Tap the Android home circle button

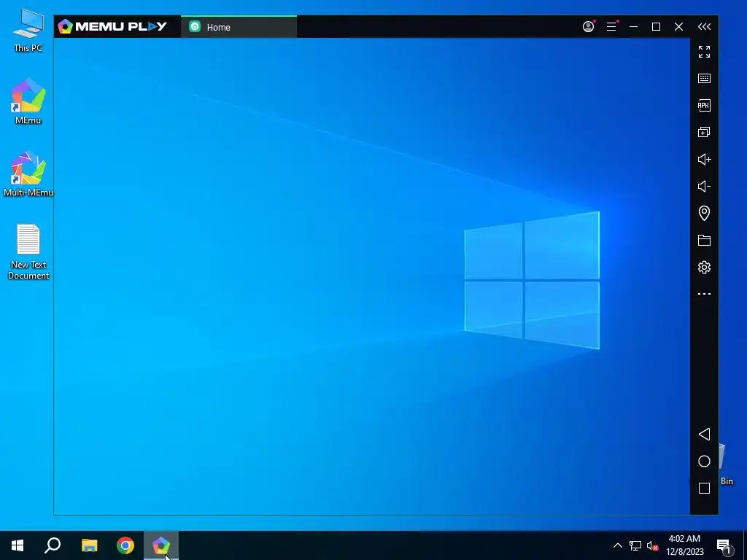click(704, 461)
